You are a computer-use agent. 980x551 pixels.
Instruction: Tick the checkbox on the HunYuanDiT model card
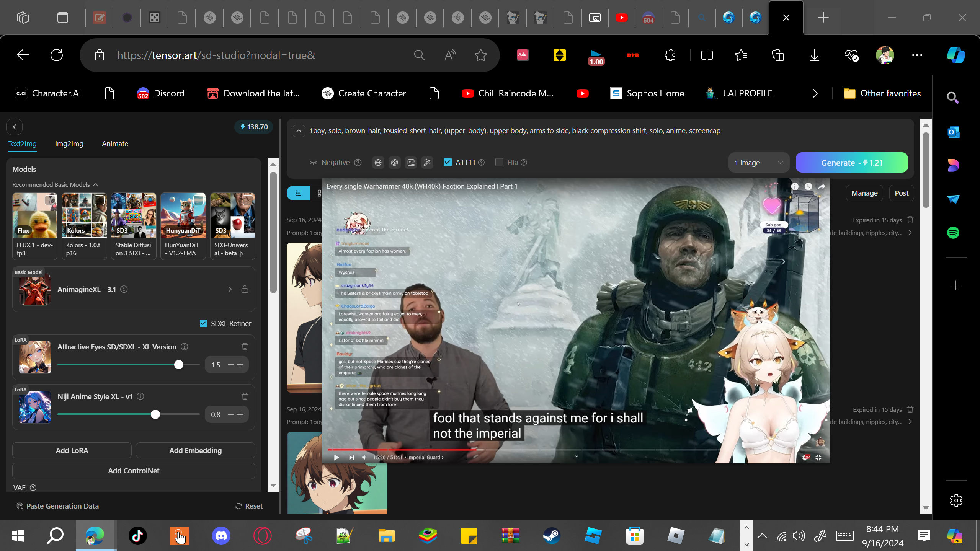(x=198, y=200)
